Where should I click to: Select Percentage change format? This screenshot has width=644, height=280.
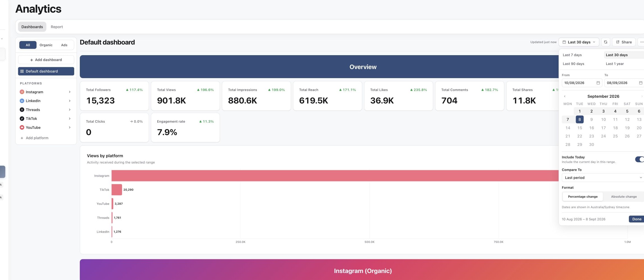583,197
